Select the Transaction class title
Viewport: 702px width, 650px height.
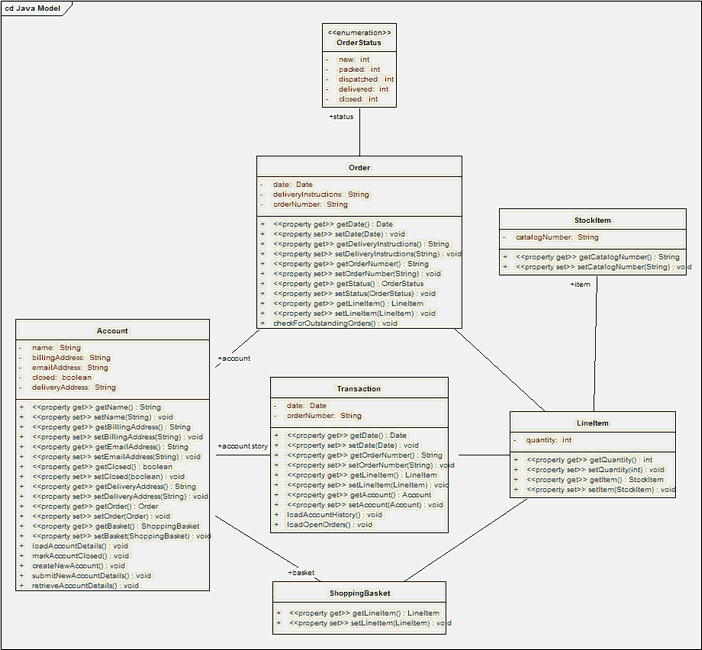(359, 389)
